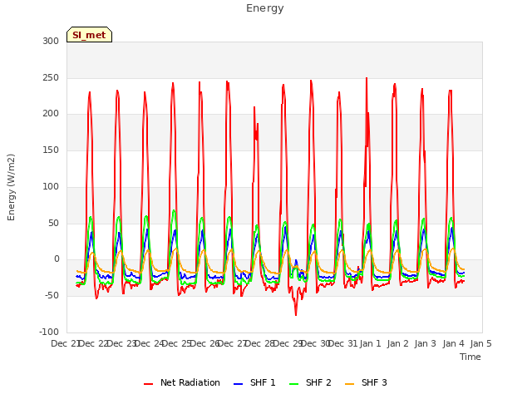This screenshot has height=399, width=532.
Task: Click the Jan 1 x-axis label
Action: point(370,343)
